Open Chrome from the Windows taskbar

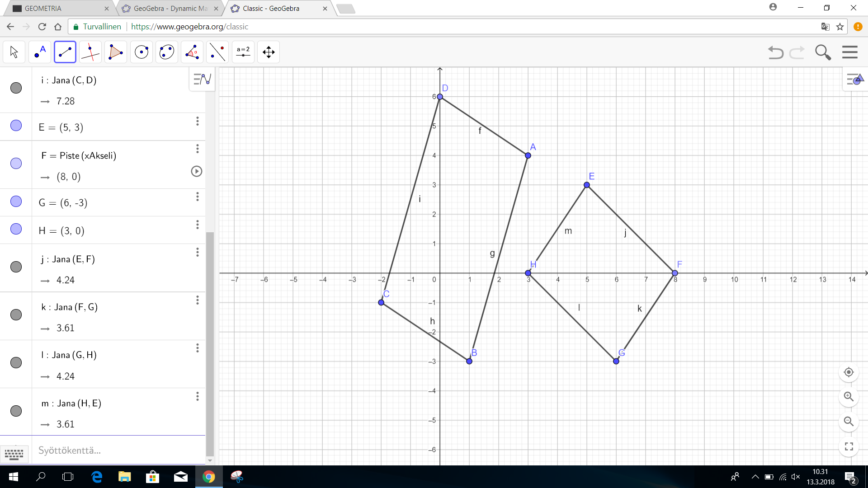tap(208, 477)
